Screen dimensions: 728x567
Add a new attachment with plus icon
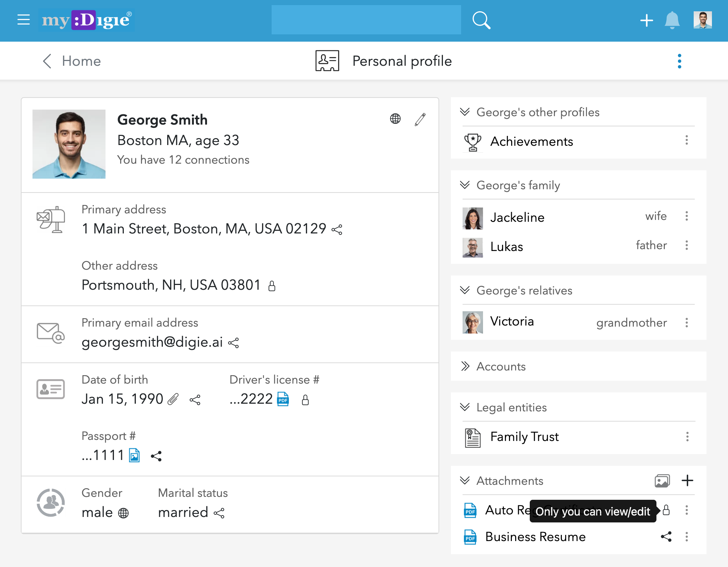(687, 480)
